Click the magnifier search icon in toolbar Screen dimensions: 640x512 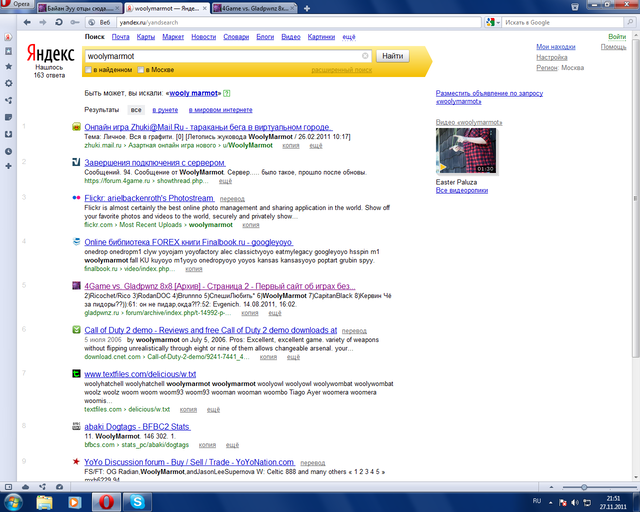coord(630,22)
